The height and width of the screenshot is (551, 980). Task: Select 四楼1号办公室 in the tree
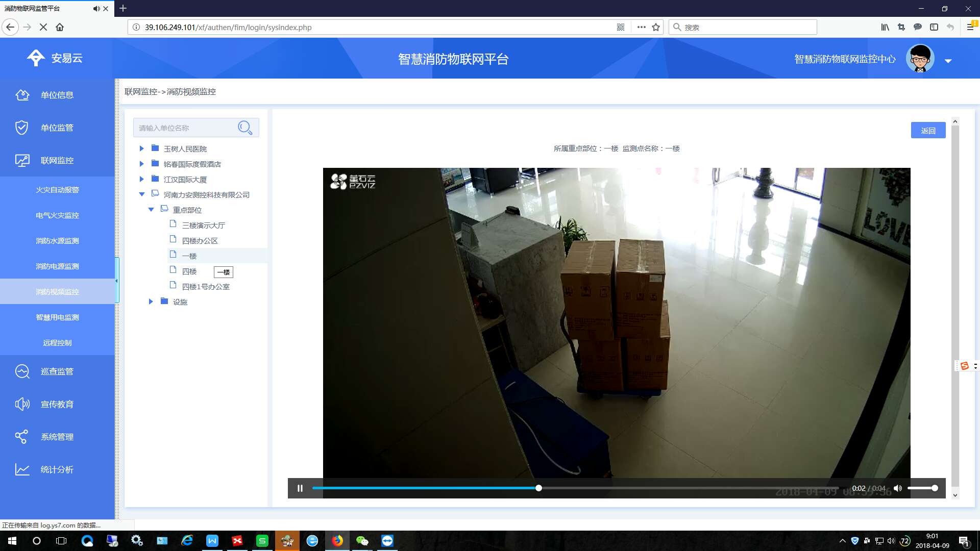(x=206, y=287)
